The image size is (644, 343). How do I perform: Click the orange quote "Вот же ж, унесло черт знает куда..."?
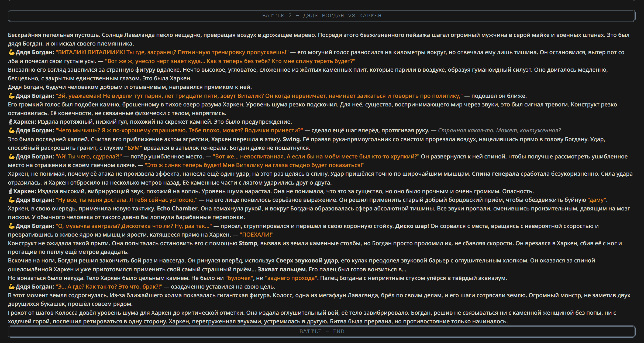click(155, 61)
